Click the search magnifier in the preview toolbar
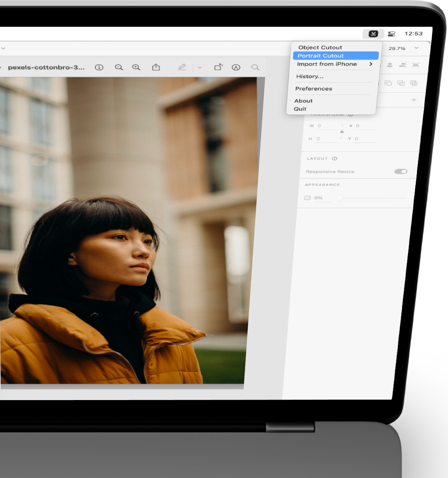The image size is (448, 478). (x=255, y=67)
